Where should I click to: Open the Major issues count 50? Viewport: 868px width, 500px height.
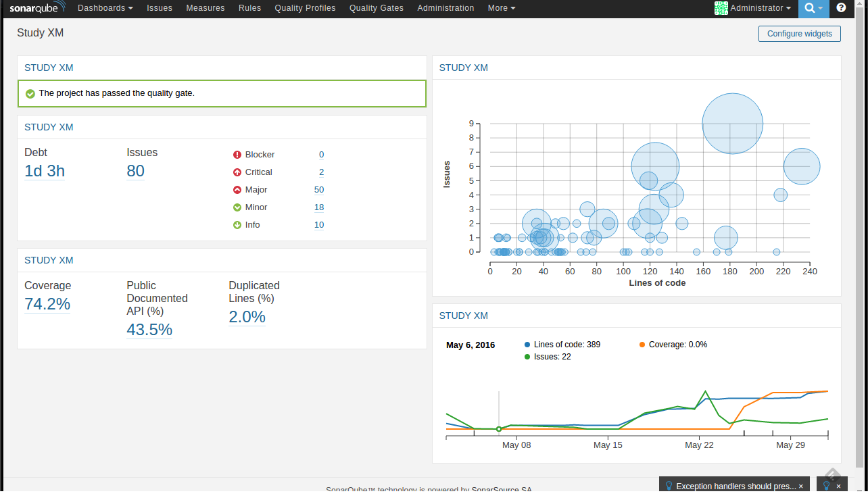tap(319, 190)
